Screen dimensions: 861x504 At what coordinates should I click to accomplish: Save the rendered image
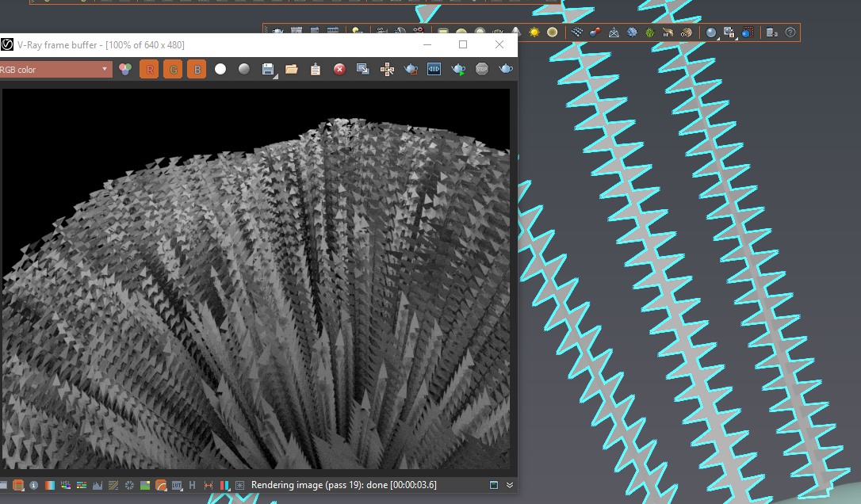coord(268,70)
